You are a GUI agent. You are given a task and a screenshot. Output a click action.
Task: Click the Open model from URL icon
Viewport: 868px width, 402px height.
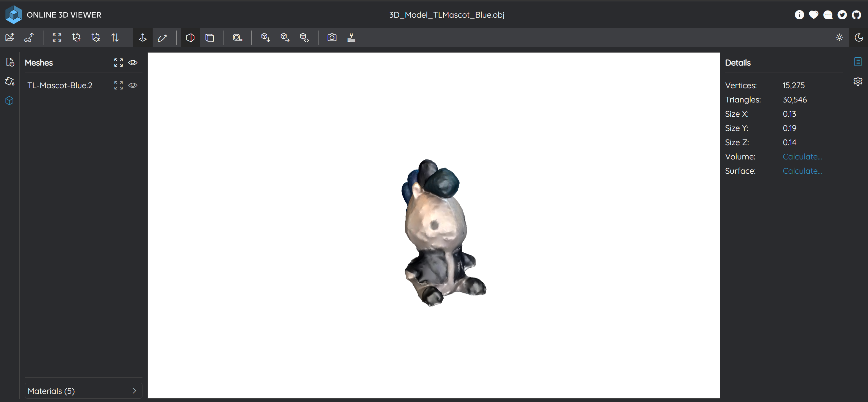[29, 37]
